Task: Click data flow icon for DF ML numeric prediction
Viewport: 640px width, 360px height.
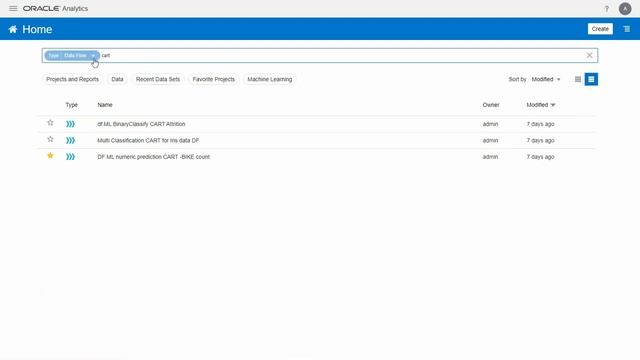Action: [70, 156]
